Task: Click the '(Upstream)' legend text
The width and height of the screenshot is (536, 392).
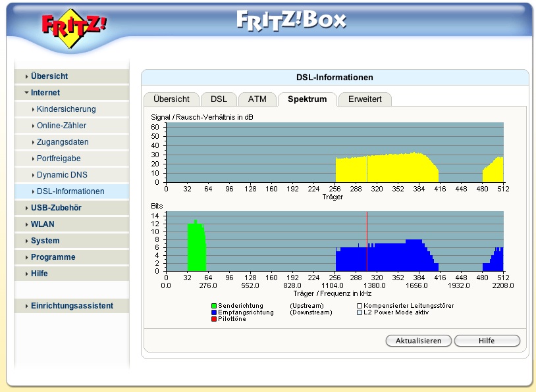Action: pos(307,306)
